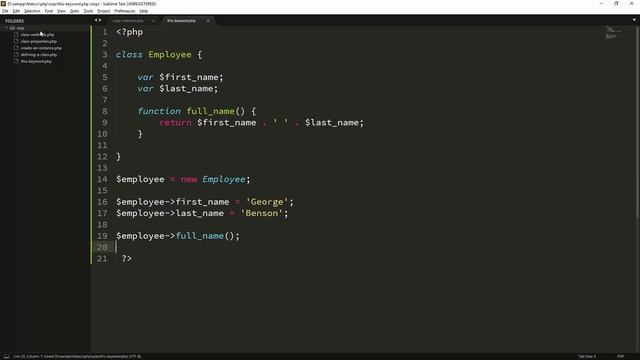Open the Selection menu

pyautogui.click(x=32, y=11)
